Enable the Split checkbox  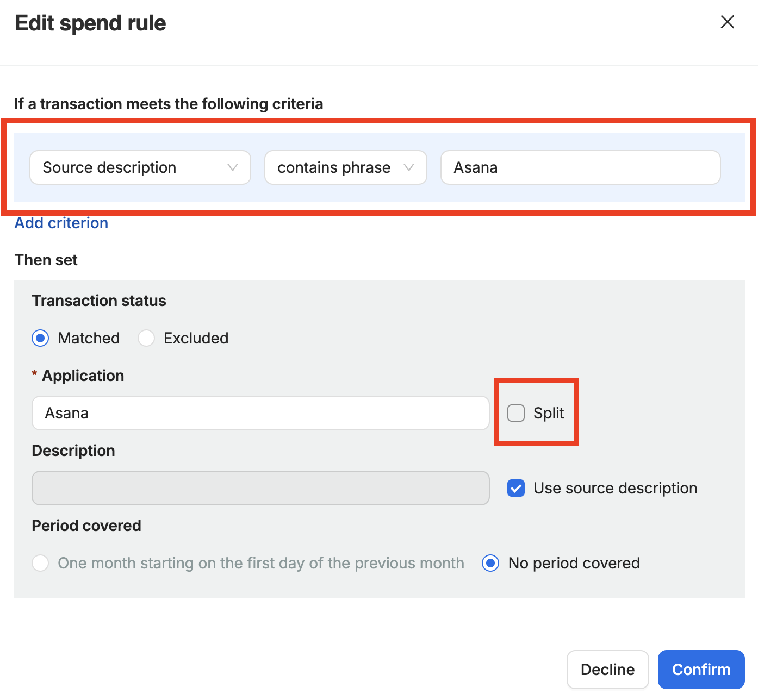(x=516, y=413)
